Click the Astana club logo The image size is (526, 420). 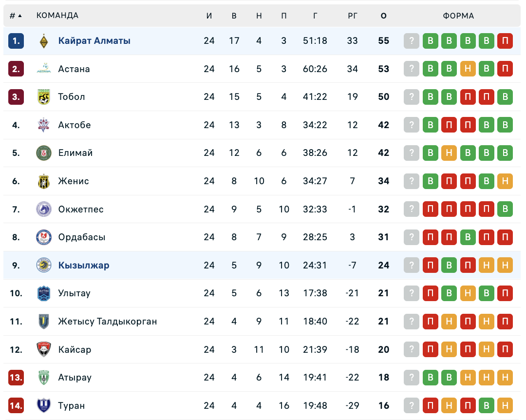tap(44, 69)
